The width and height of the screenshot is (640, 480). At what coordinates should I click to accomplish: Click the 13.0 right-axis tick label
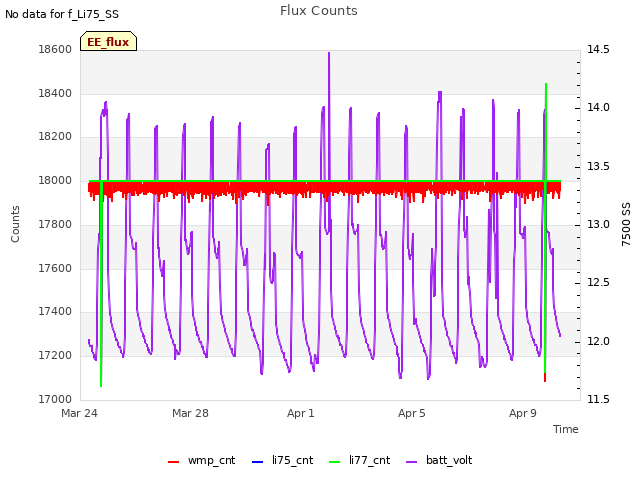pos(598,224)
